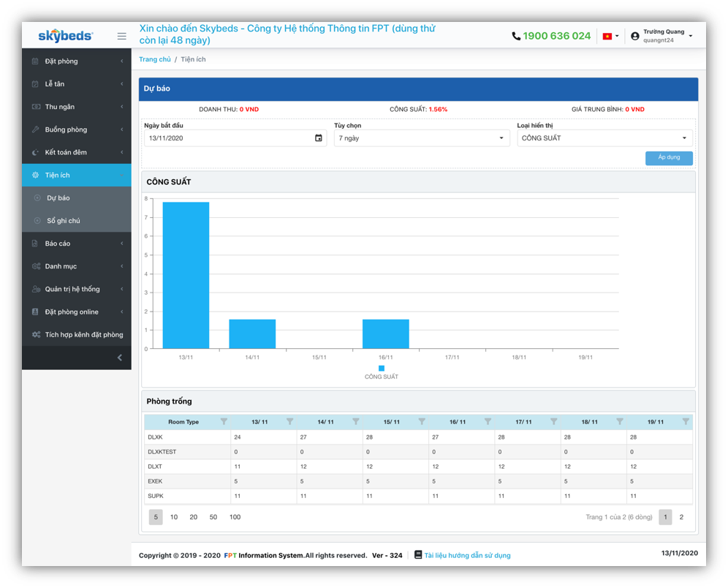Set page size to 20 rows

point(193,517)
